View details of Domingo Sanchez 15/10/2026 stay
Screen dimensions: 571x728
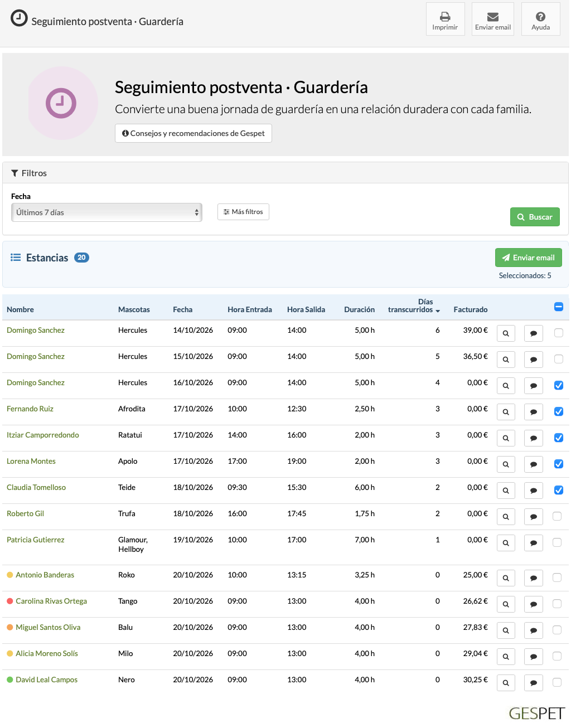pos(506,360)
